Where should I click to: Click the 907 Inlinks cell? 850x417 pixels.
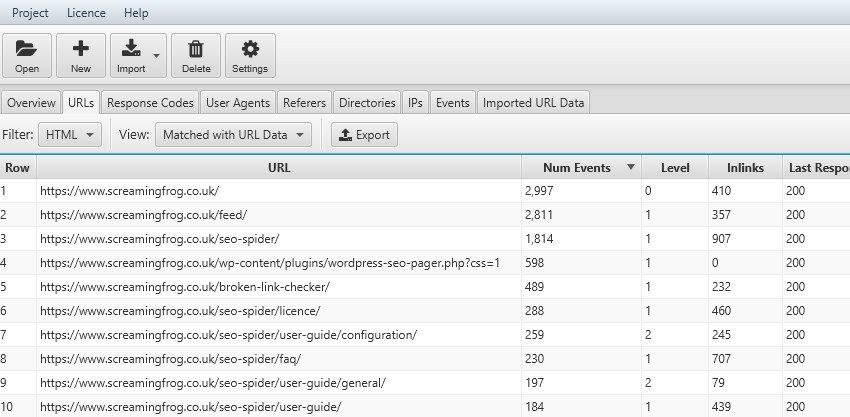pyautogui.click(x=745, y=239)
